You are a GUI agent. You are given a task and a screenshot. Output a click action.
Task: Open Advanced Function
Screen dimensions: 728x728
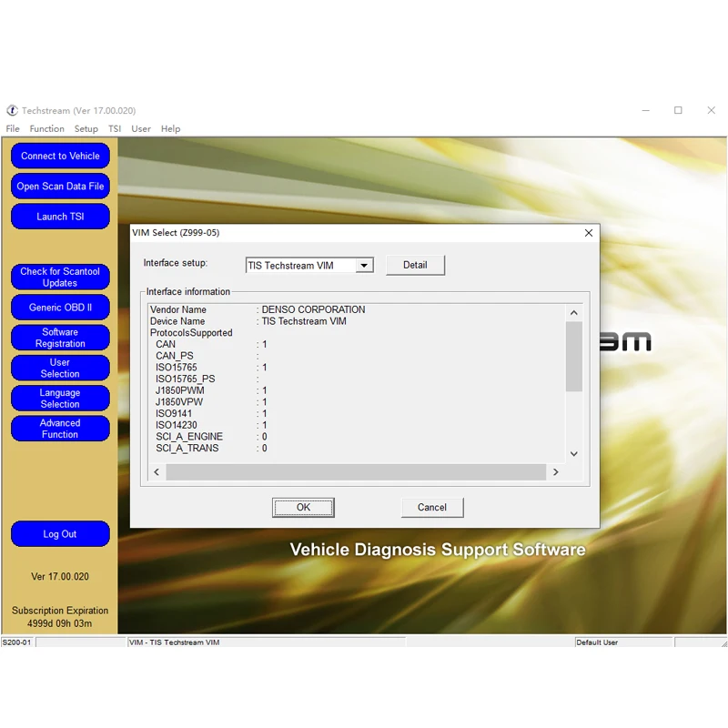tap(60, 429)
